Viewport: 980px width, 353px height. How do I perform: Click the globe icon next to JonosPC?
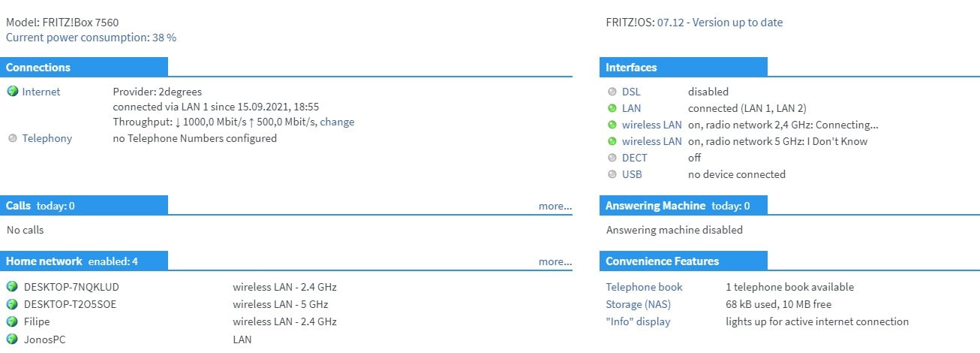[12, 339]
